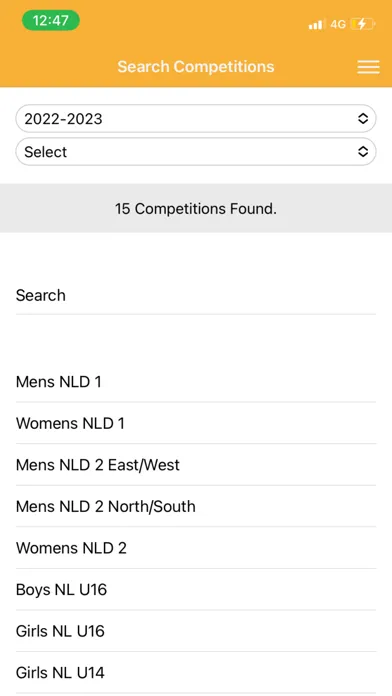Select Mens NLD 2 East/West
The width and height of the screenshot is (392, 696).
pyautogui.click(x=196, y=465)
